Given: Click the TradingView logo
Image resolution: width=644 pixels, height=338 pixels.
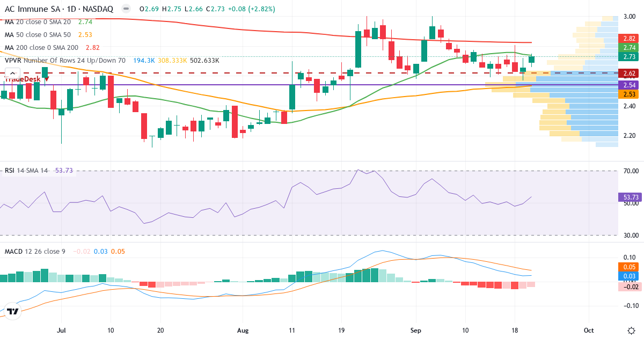Looking at the screenshot, I should pos(13,311).
